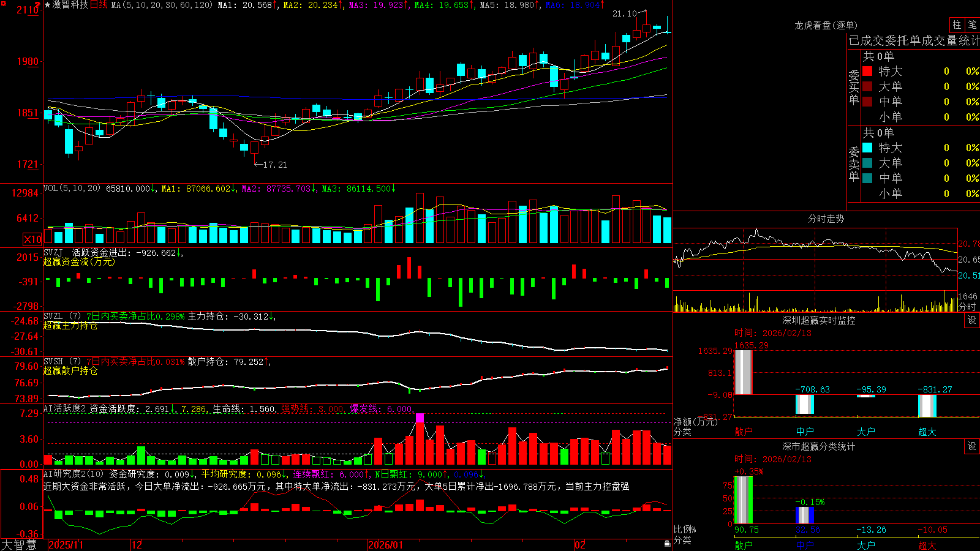Viewport: 980px width, 551px height.
Task: Switch to 笔 tick view
Action: (972, 24)
